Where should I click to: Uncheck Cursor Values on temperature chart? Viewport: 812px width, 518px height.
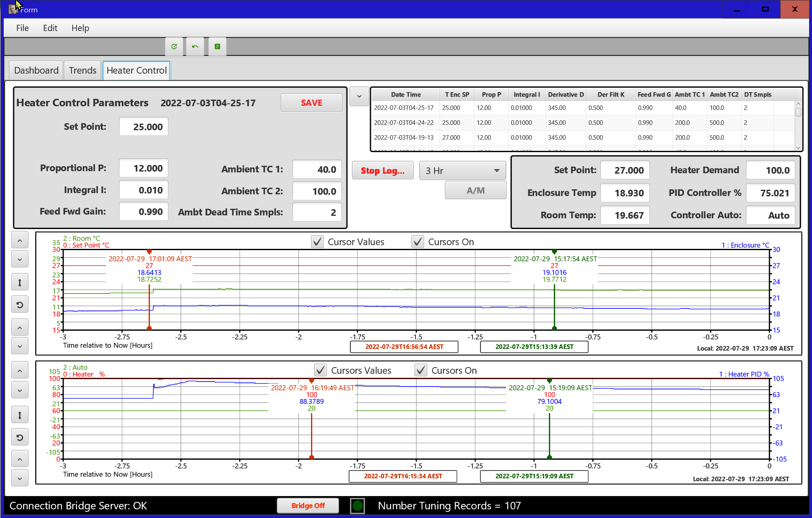click(317, 242)
